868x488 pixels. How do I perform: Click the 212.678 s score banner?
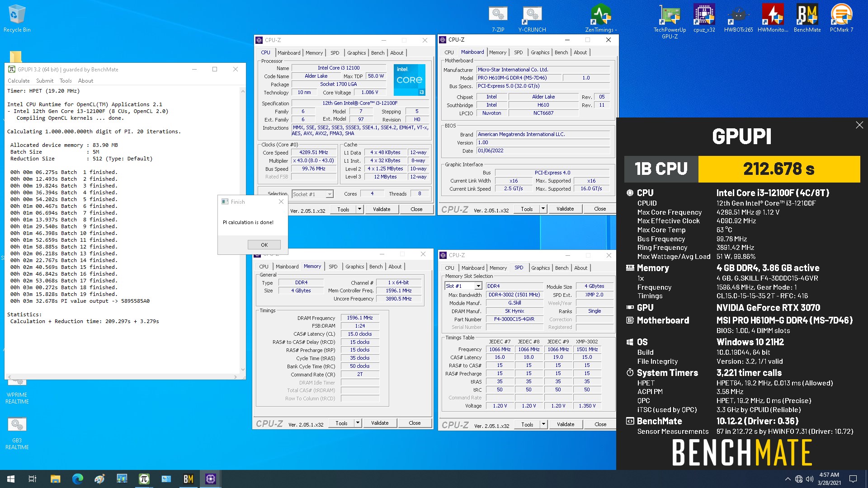pyautogui.click(x=778, y=169)
